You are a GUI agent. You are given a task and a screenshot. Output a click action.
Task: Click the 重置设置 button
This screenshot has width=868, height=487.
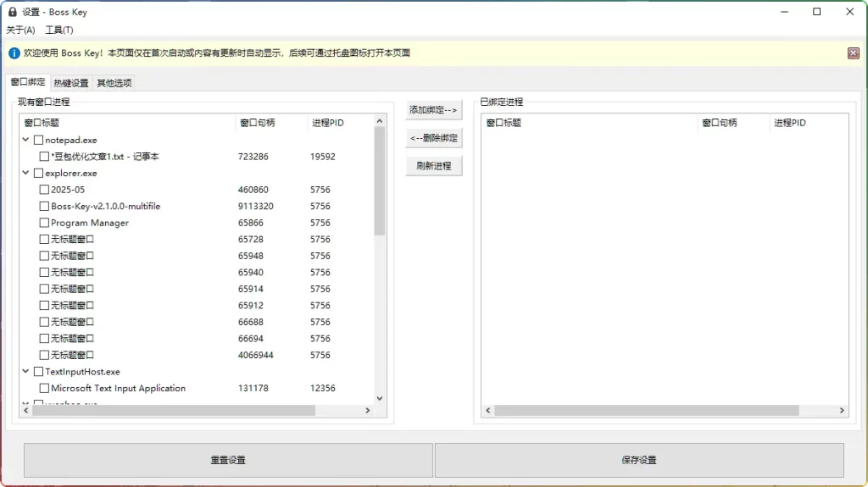228,460
